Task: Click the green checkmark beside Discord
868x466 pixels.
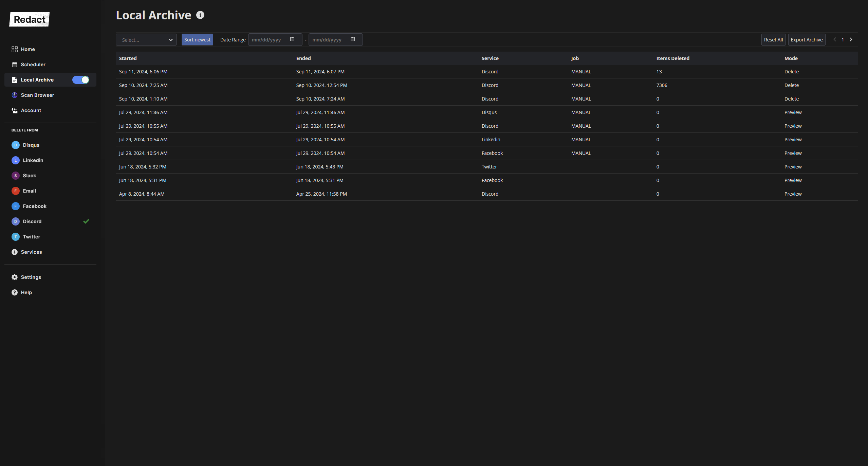Action: click(86, 221)
